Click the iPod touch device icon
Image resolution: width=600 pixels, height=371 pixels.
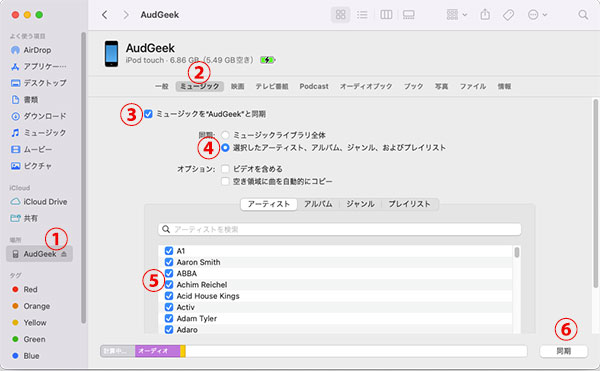tap(111, 54)
